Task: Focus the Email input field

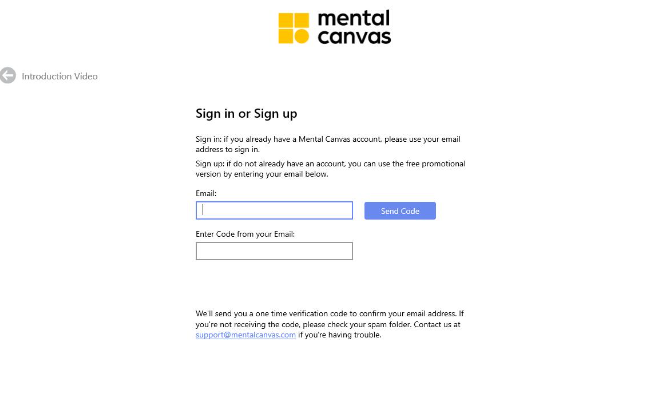Action: tap(274, 210)
